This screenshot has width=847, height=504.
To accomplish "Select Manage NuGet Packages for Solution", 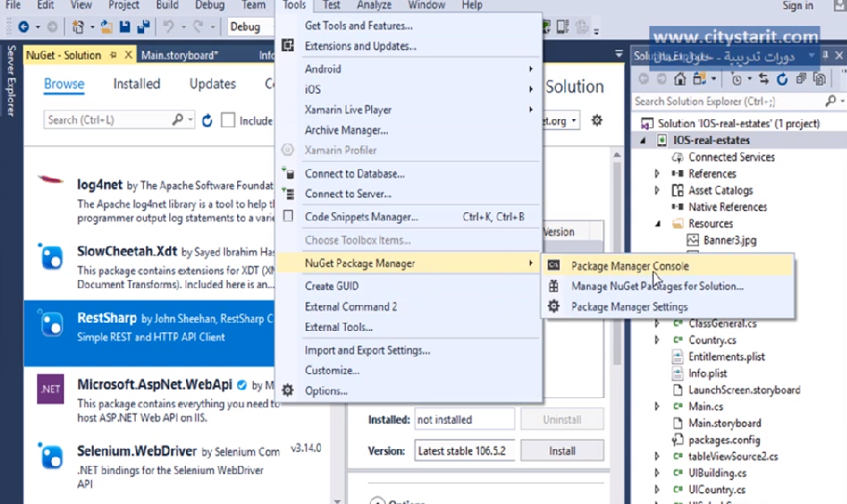I will click(x=668, y=286).
